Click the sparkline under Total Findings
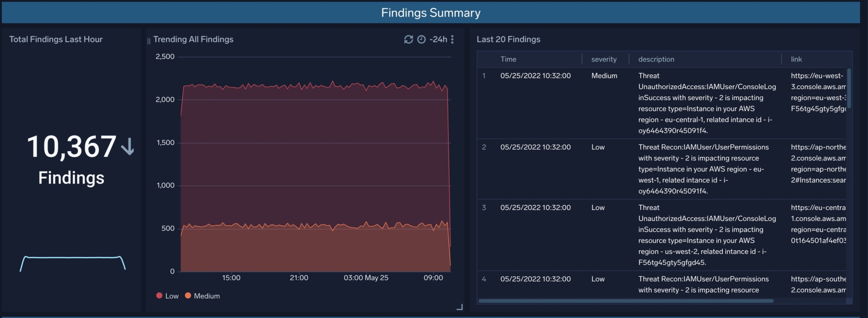The width and height of the screenshot is (868, 318). [x=72, y=258]
